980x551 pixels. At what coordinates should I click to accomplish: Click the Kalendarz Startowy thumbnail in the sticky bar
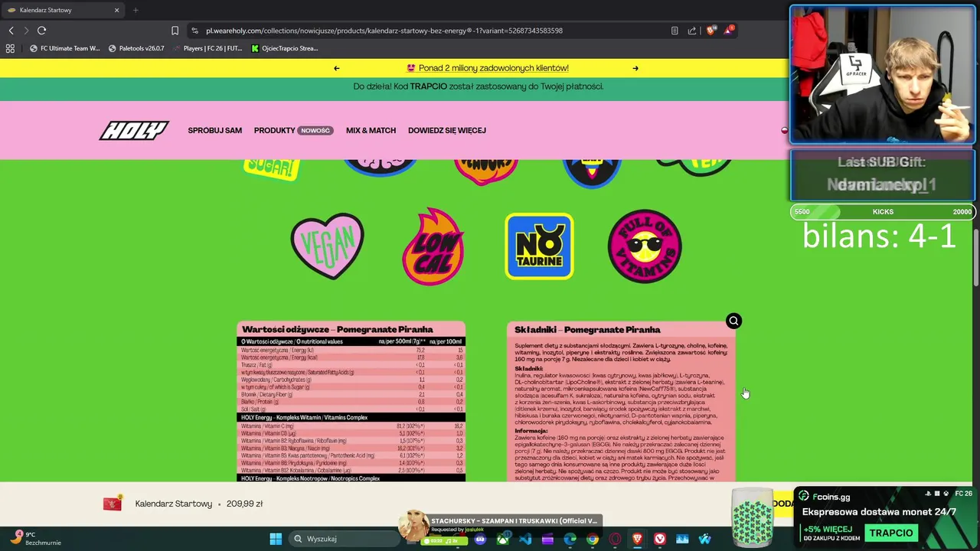[x=113, y=504]
